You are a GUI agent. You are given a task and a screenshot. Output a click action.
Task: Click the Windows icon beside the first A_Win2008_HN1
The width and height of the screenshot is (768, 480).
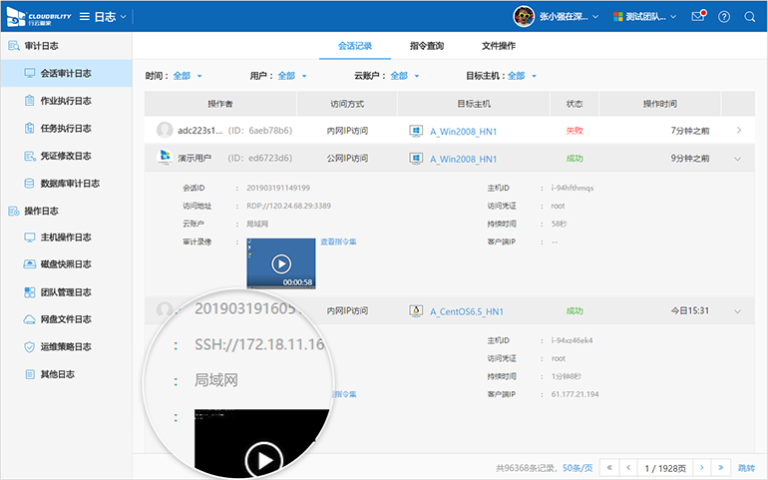pos(416,131)
